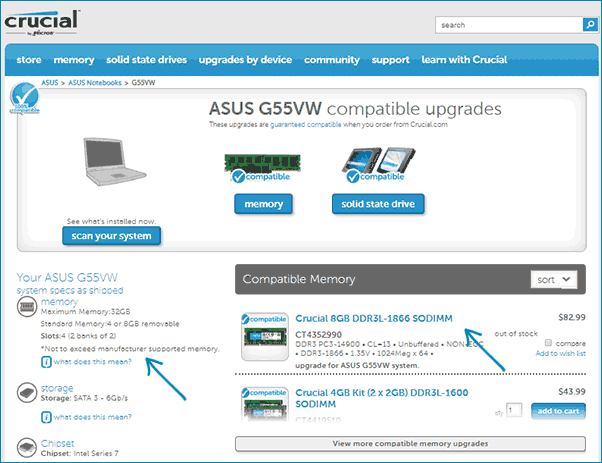Open the memory navigation menu
Viewport: 602px width, 463px height.
point(74,60)
